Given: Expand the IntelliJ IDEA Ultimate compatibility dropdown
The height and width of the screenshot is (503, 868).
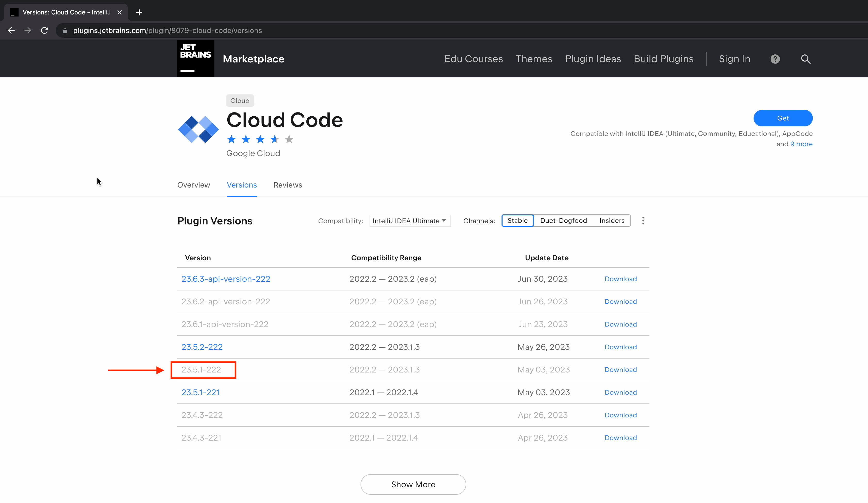Looking at the screenshot, I should [410, 221].
